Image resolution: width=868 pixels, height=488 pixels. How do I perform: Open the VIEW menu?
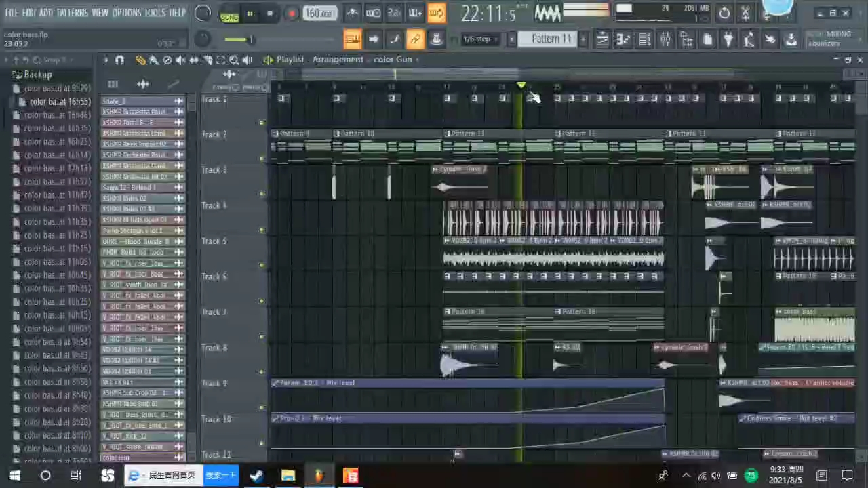(100, 13)
